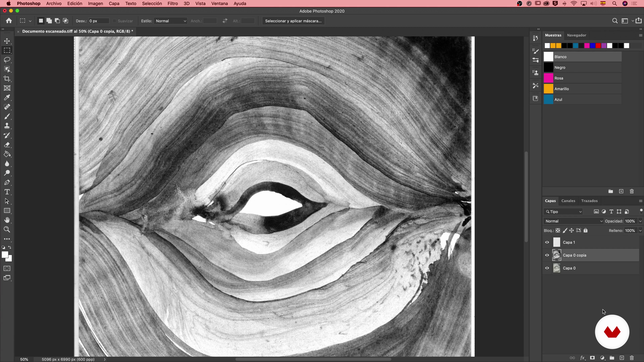
Task: Click the foreground color swatch
Action: pos(5,255)
